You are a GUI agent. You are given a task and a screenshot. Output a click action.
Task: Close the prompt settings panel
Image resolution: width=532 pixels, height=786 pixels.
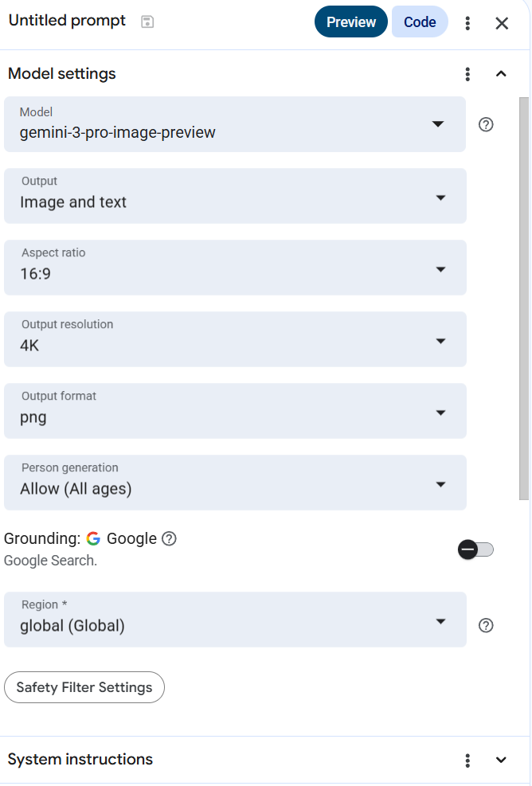click(502, 23)
